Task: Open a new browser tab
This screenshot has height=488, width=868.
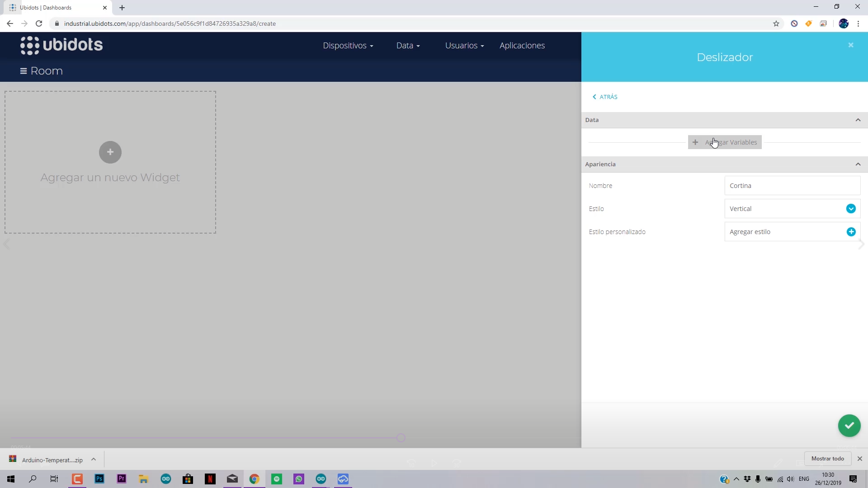Action: [122, 8]
